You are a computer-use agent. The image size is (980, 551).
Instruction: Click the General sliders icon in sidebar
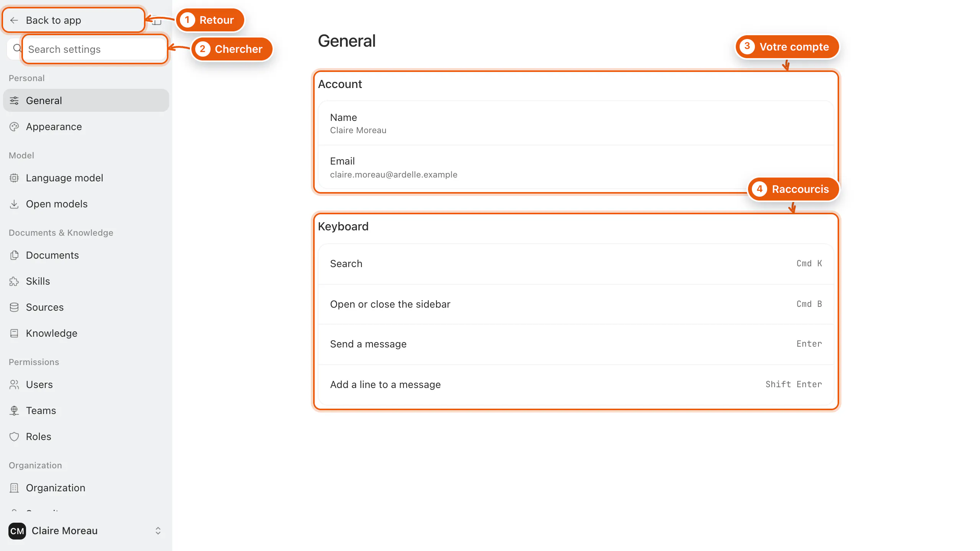click(x=14, y=101)
